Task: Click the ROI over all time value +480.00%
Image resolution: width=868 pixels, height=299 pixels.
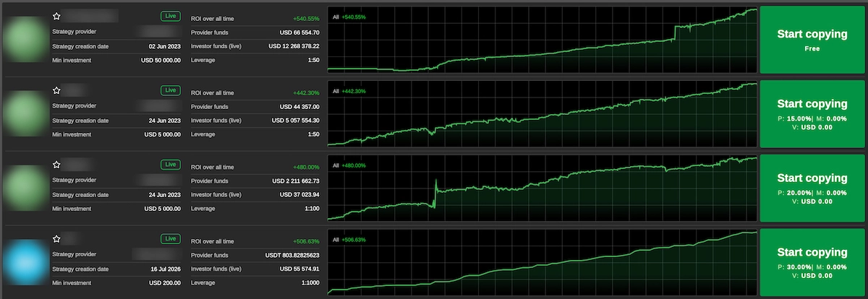Action: coord(306,167)
